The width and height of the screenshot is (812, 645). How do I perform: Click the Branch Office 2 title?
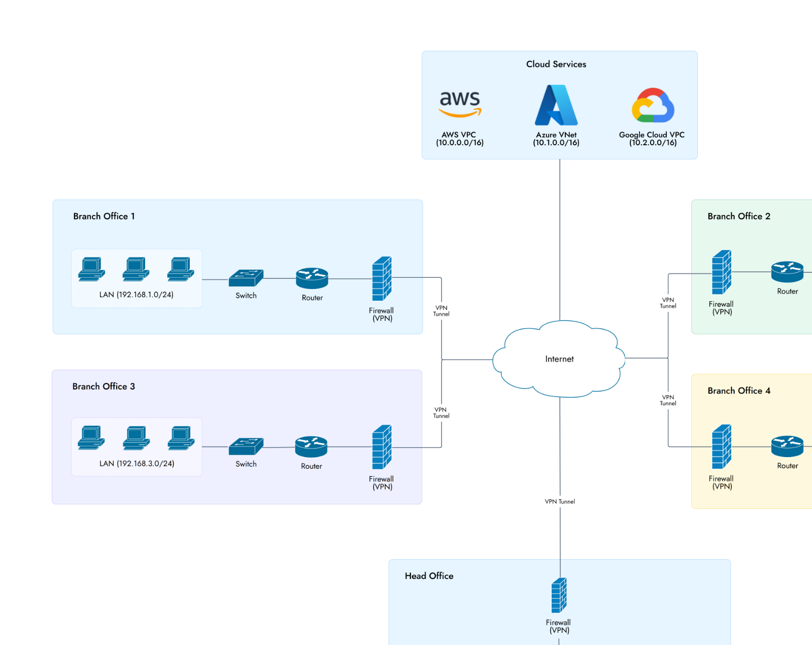point(739,216)
